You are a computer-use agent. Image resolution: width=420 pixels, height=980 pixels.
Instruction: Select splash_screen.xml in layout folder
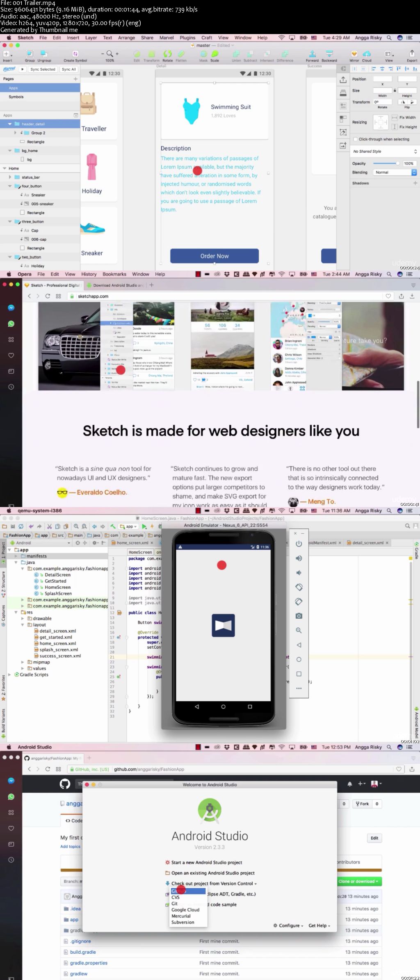59,650
